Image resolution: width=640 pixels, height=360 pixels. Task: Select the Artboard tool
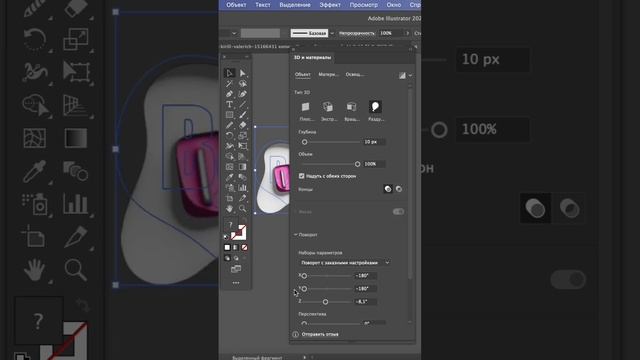click(x=229, y=198)
